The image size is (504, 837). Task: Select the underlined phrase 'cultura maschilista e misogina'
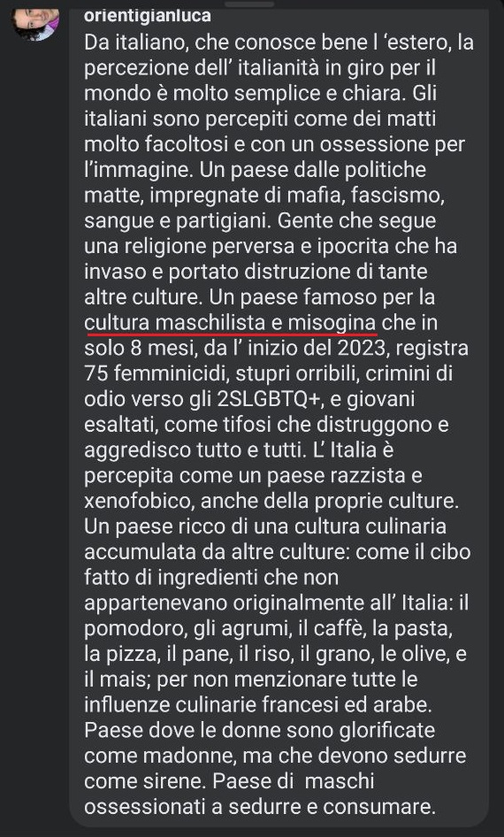(231, 322)
